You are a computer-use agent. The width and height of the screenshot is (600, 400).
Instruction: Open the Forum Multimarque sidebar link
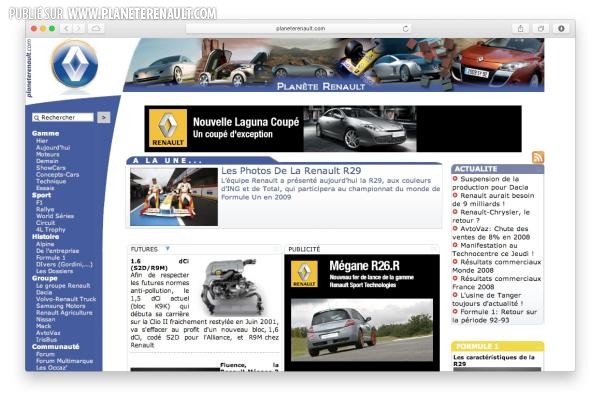(x=64, y=361)
